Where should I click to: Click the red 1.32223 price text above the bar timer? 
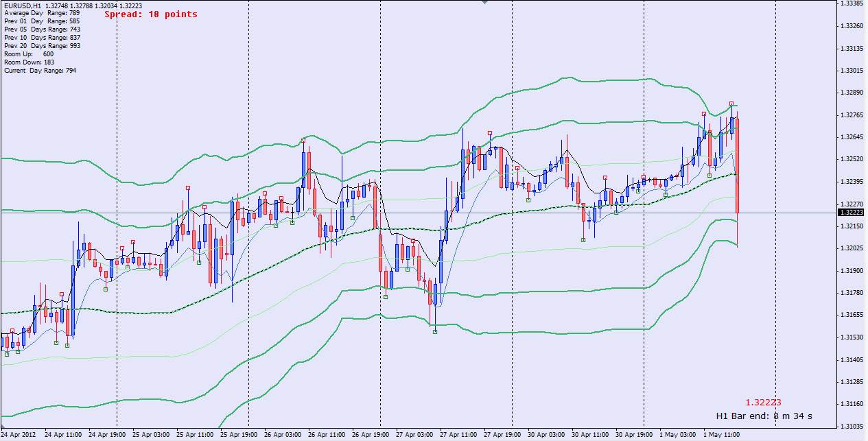[x=763, y=403]
